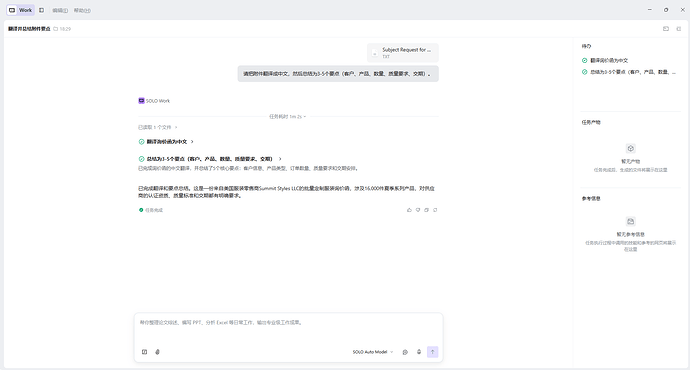Image resolution: width=690 pixels, height=370 pixels.
Task: Expand the 翻译询价函为中文 step
Action: (166, 142)
